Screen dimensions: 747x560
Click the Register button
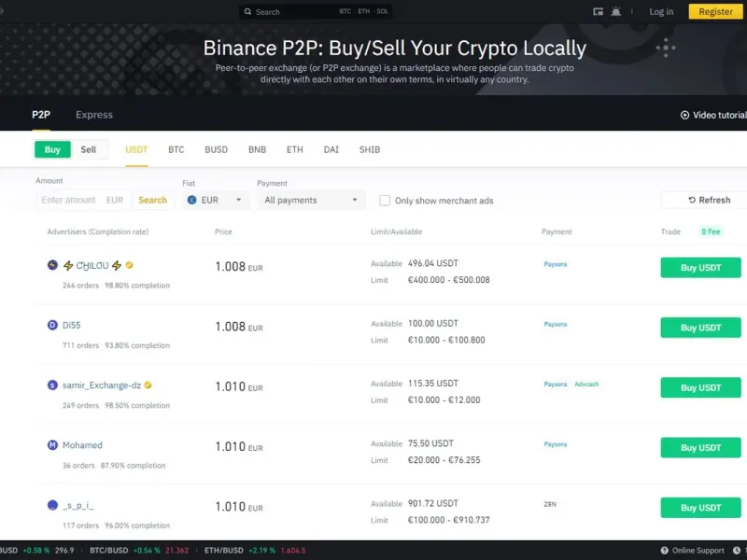point(715,11)
